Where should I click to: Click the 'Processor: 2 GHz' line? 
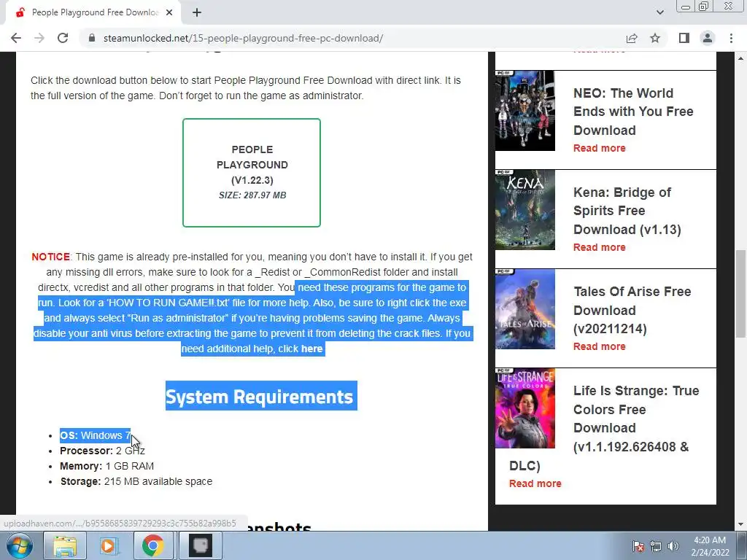point(102,451)
